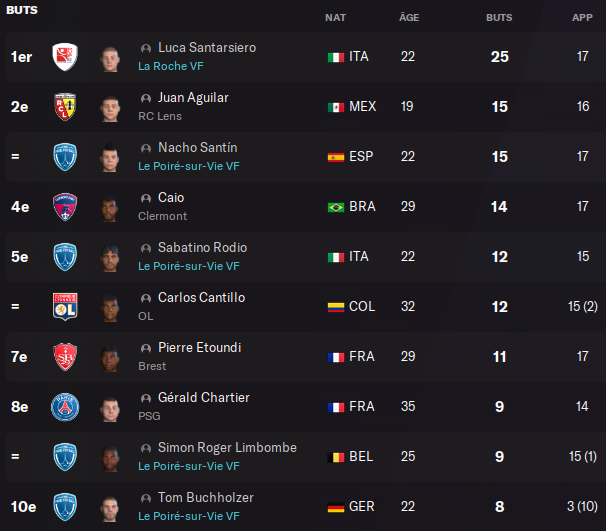The image size is (606, 531).
Task: Click Clermont club badge beside Caio
Action: tap(65, 207)
